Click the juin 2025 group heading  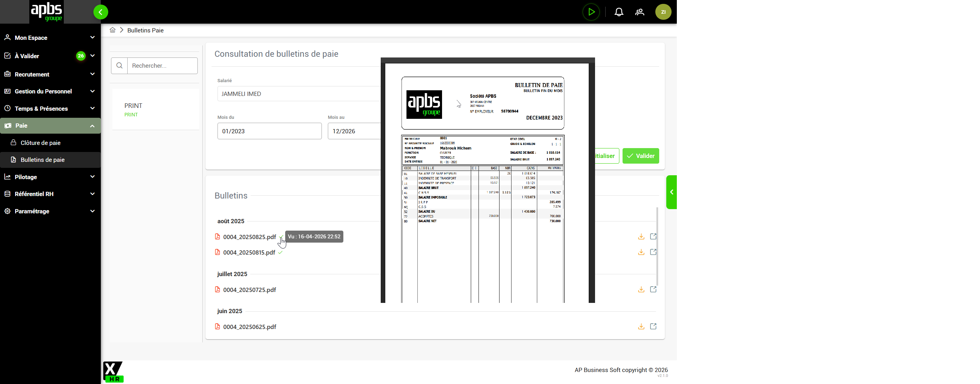point(229,311)
